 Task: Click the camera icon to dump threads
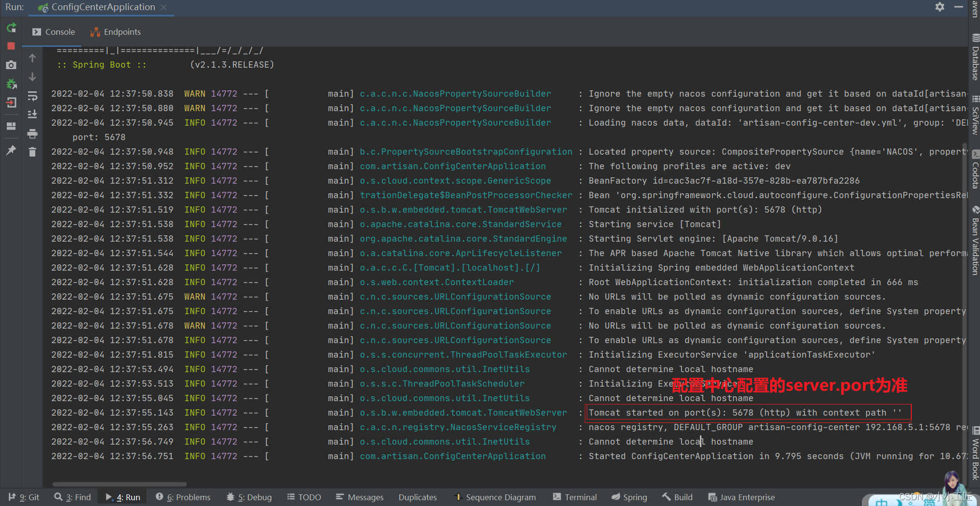(x=11, y=65)
